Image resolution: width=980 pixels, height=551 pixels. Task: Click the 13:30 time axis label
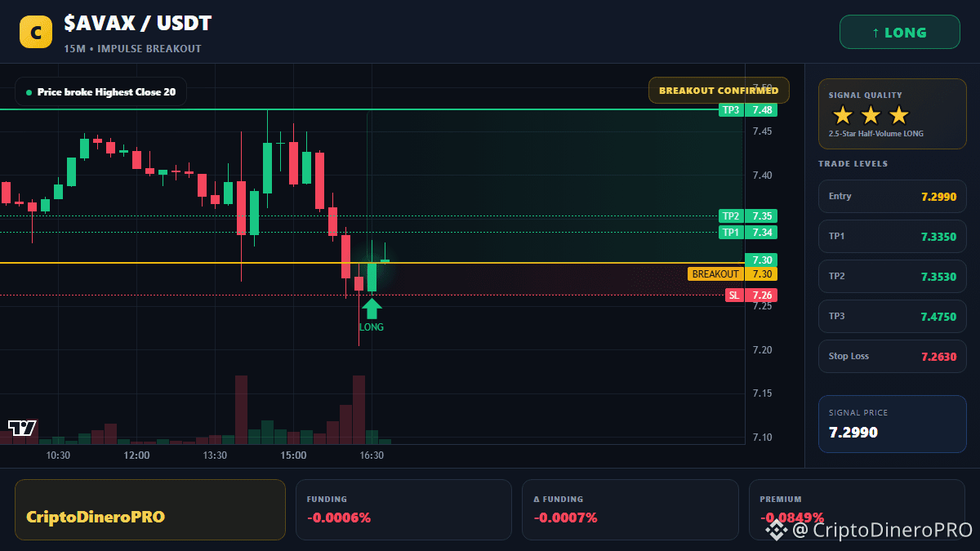click(x=215, y=455)
